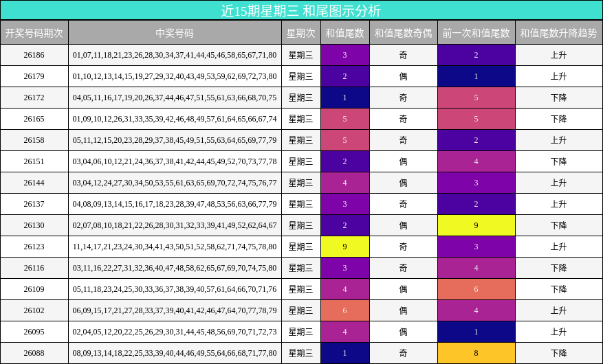Viewport: 603px width, 364px height.
Task: Select issue number 26165
Action: (34, 119)
